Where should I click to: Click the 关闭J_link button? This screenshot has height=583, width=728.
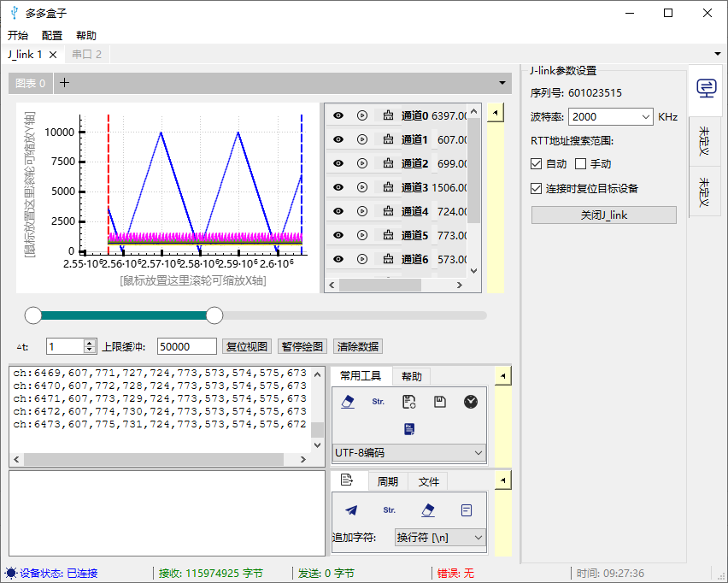coord(603,215)
